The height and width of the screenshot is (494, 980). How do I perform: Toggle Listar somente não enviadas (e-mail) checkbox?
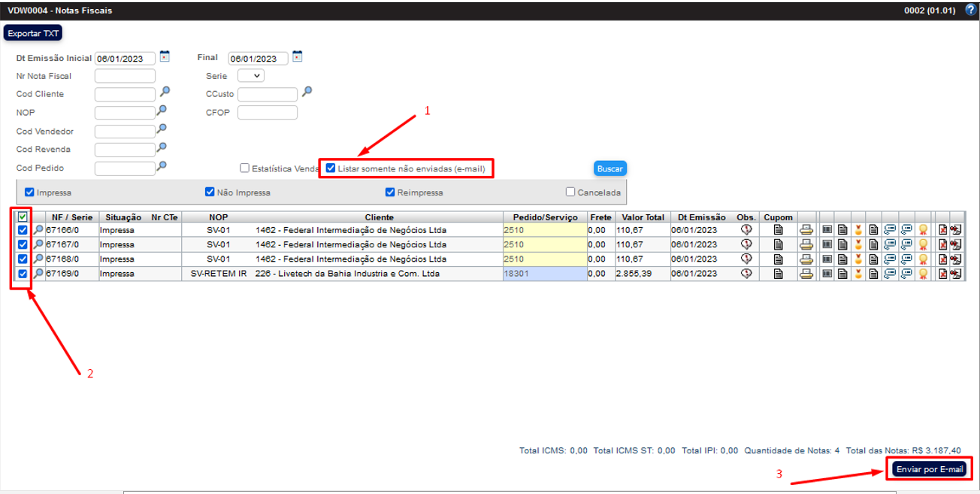(x=331, y=168)
